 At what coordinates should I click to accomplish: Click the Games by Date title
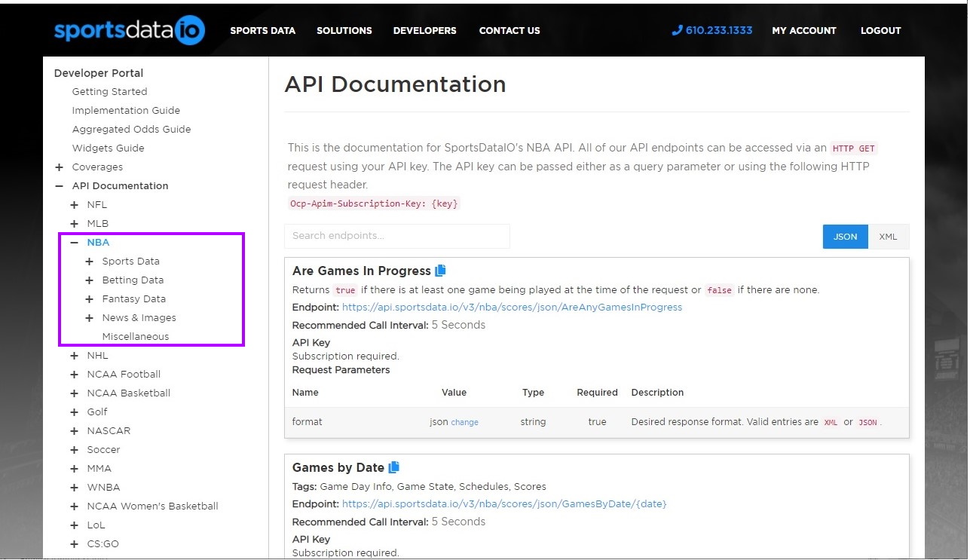[x=338, y=467]
